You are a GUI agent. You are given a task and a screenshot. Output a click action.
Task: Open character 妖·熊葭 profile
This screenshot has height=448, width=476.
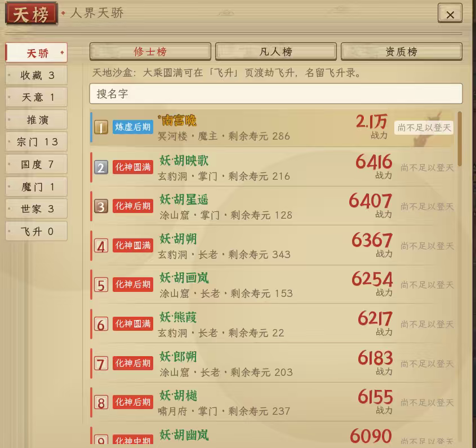pos(178,317)
